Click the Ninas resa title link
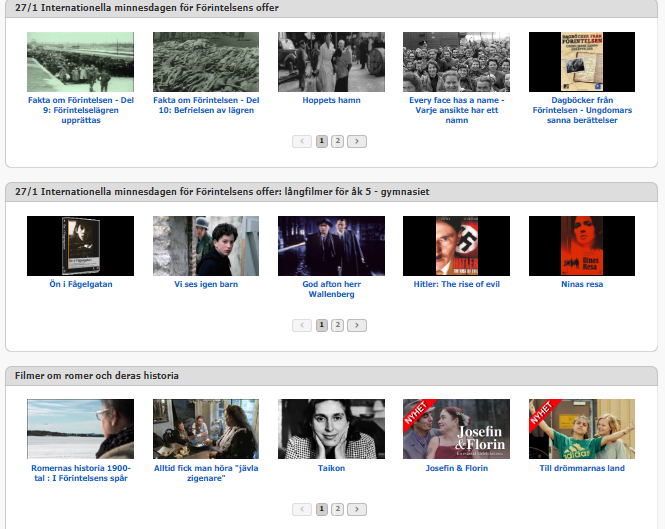665x529 pixels. tap(582, 284)
